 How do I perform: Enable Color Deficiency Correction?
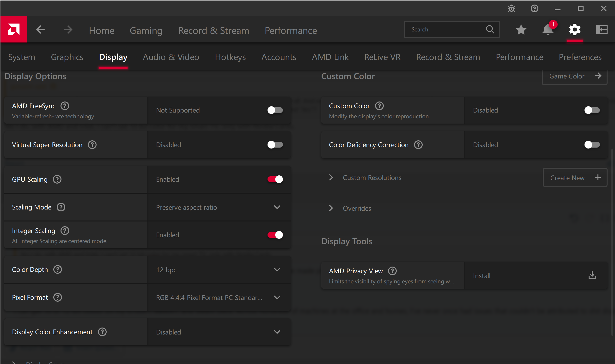coord(592,145)
